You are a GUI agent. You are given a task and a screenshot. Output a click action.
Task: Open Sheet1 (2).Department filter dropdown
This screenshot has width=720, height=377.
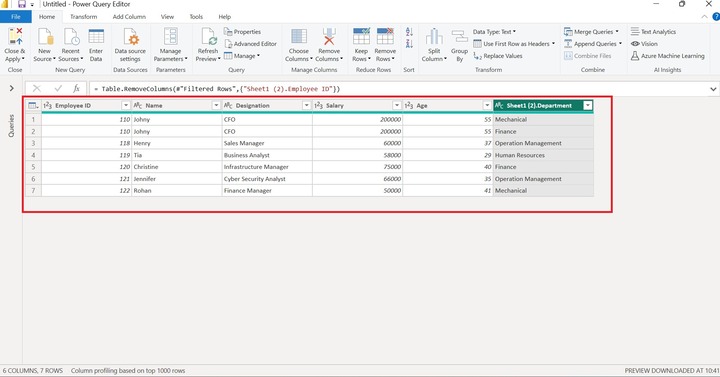[x=588, y=106]
